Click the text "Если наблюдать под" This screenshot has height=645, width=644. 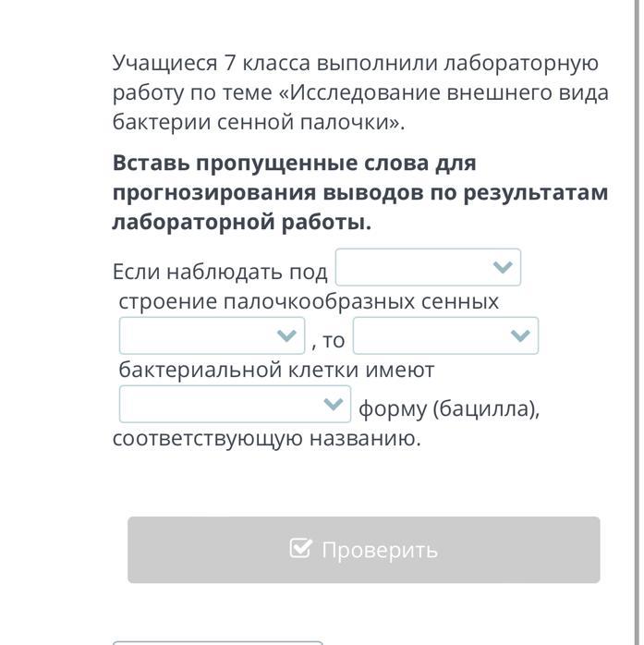pyautogui.click(x=220, y=272)
